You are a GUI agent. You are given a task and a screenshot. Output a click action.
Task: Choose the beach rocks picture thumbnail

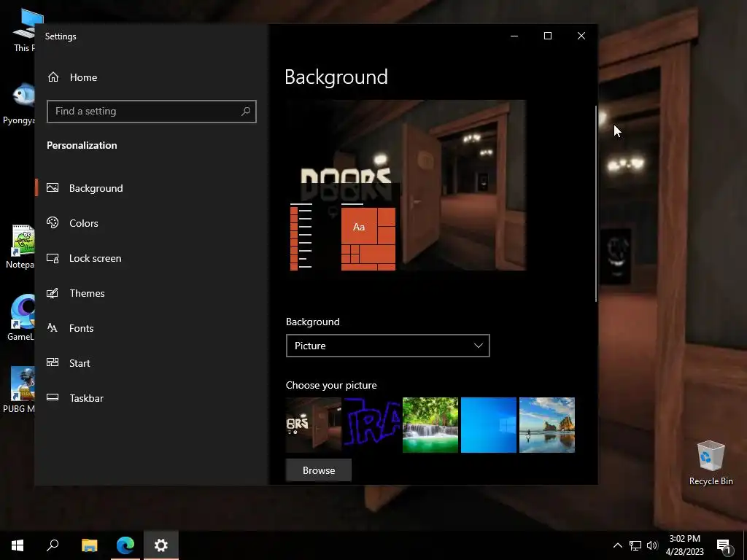547,425
